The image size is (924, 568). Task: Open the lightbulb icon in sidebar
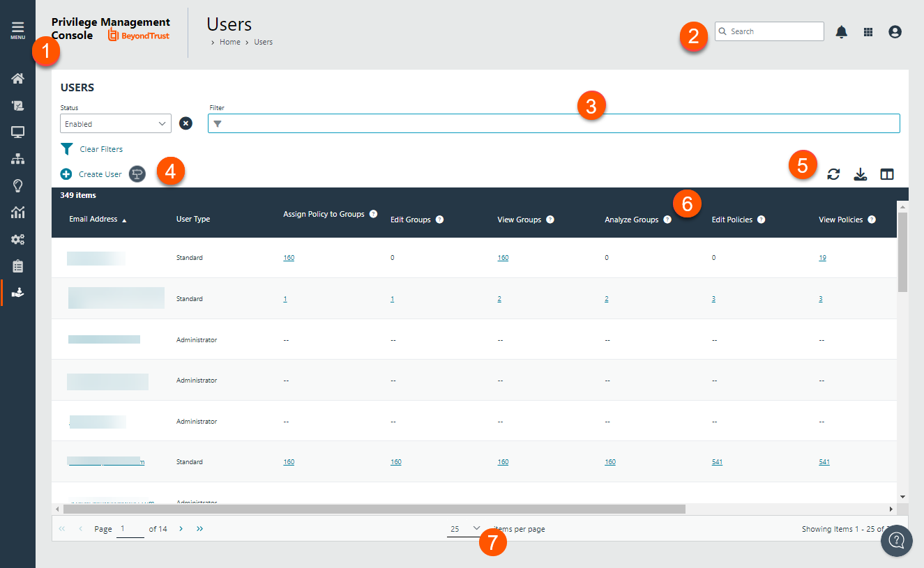tap(17, 185)
